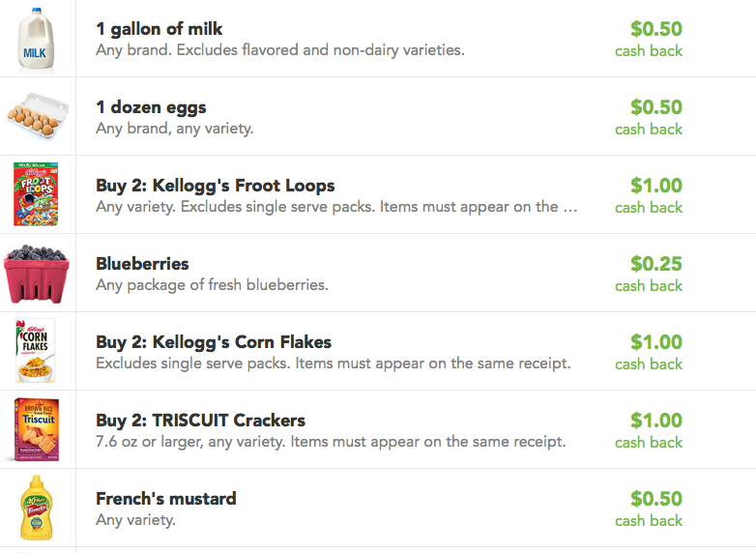
Task: Open the 1 gallon of milk offer
Action: click(x=160, y=29)
